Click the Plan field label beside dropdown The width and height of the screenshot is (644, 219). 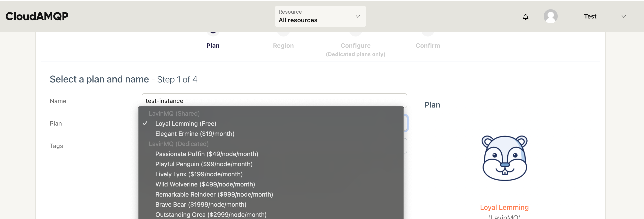[x=55, y=123]
